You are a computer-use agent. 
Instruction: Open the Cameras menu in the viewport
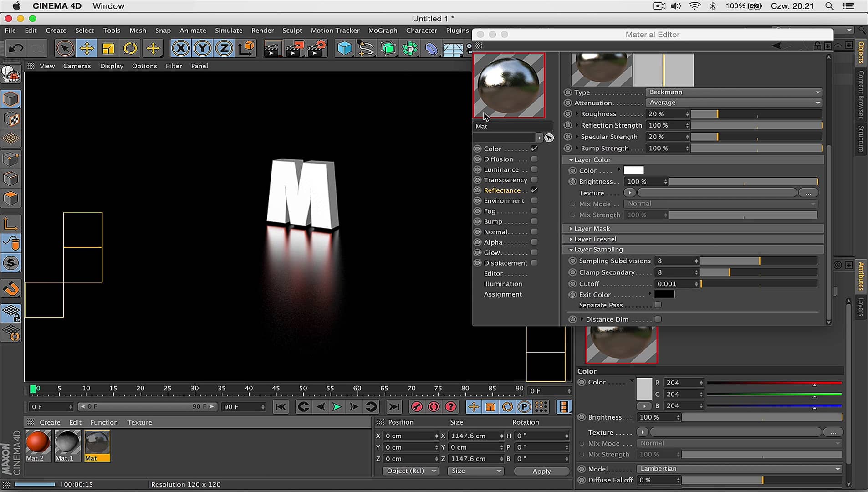[77, 66]
